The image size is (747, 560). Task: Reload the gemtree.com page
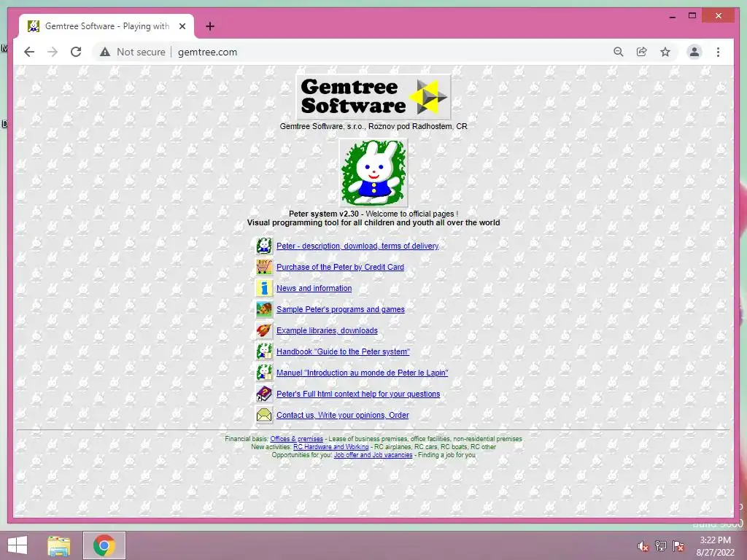tap(76, 52)
